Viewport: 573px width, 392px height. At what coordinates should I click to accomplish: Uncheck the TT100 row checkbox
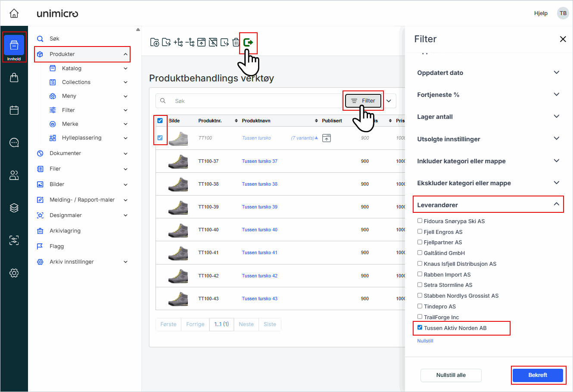pos(160,138)
